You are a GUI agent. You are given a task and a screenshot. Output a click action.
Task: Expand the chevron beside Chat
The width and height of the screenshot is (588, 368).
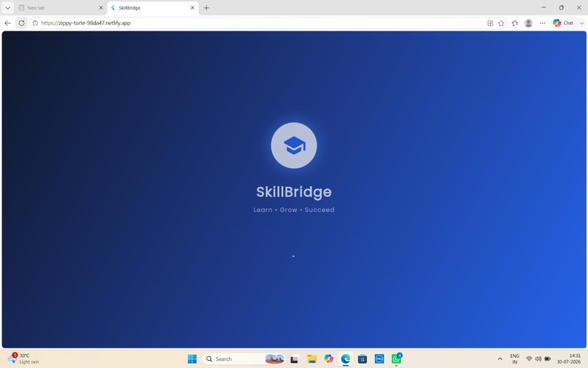tap(581, 23)
